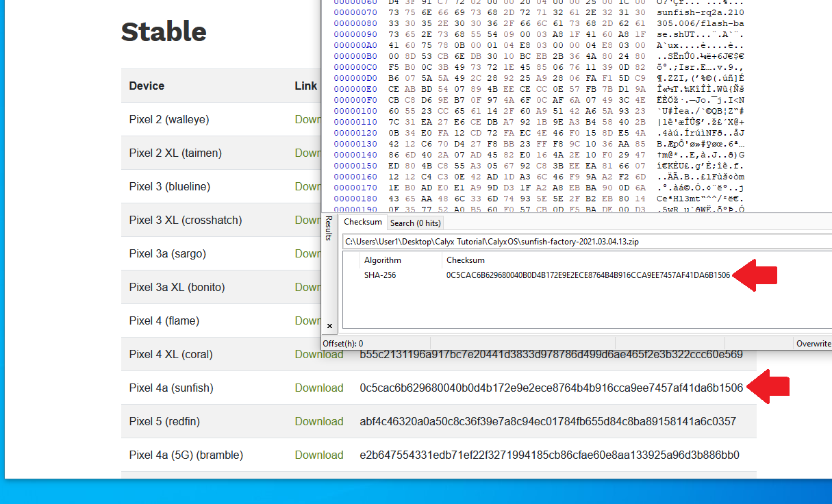The height and width of the screenshot is (504, 832).
Task: Open the Search (0 hits) tab
Action: (x=415, y=223)
